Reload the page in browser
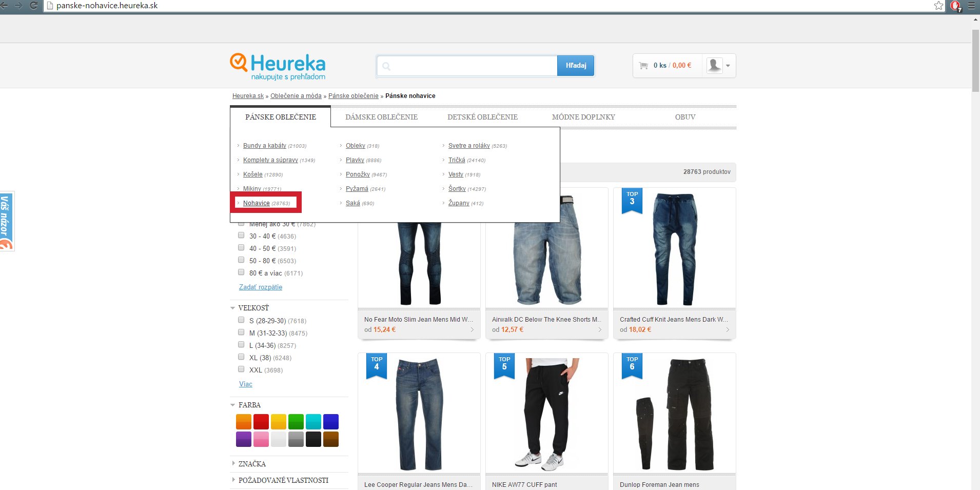The height and width of the screenshot is (490, 980). [x=34, y=5]
